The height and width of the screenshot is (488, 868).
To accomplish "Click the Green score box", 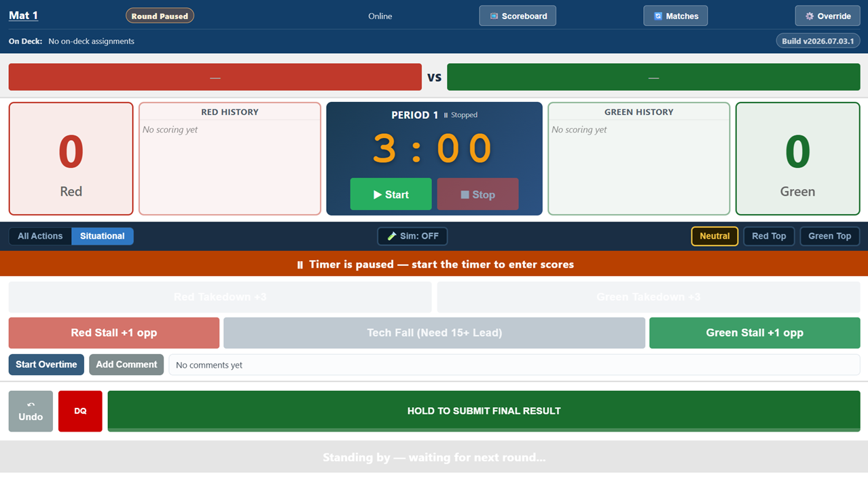I will coord(797,158).
